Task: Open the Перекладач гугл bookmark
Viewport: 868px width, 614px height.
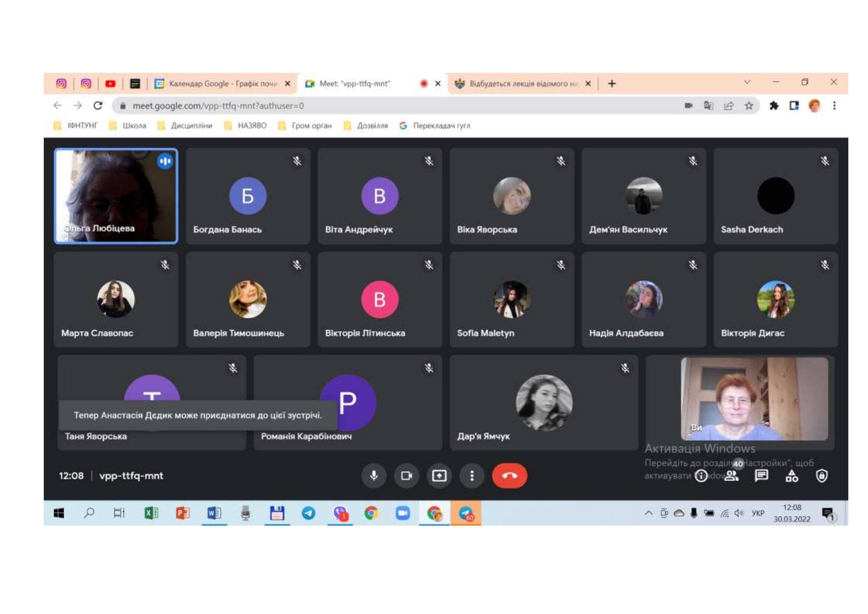Action: pos(441,126)
